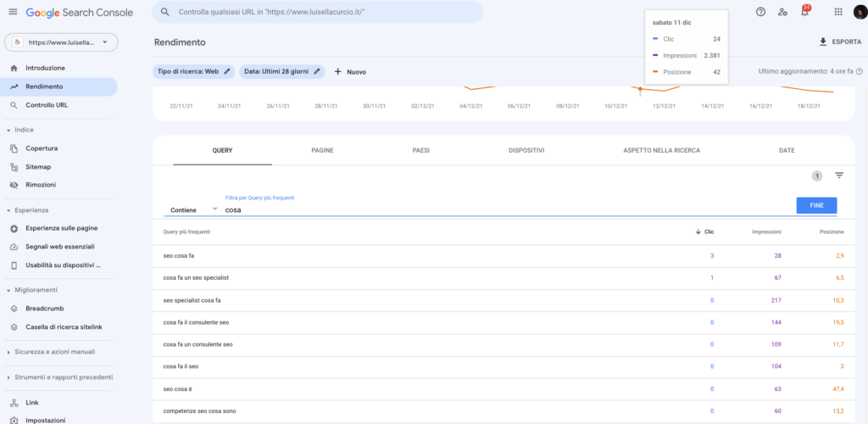The height and width of the screenshot is (424, 868).
Task: Click the Usabilità su dispositivi phone icon
Action: [14, 265]
